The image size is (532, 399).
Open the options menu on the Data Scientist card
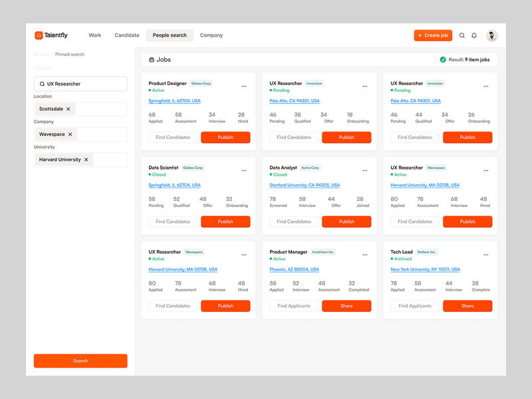pos(244,170)
